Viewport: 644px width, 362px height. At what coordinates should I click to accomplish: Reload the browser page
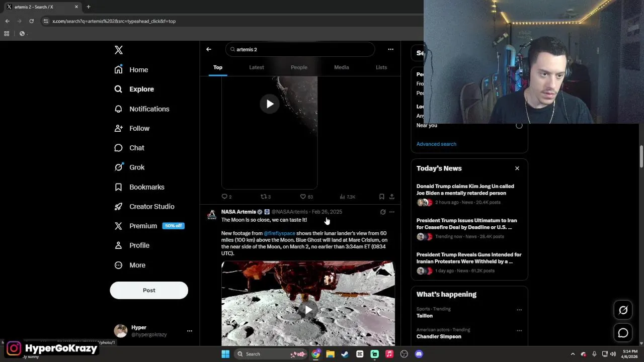coord(31,21)
